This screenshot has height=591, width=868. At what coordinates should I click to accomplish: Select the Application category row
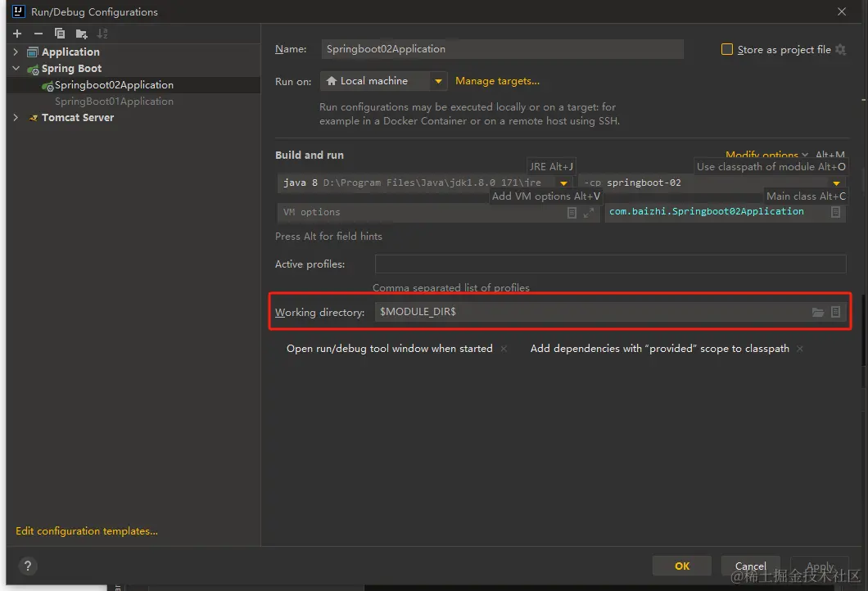133,52
